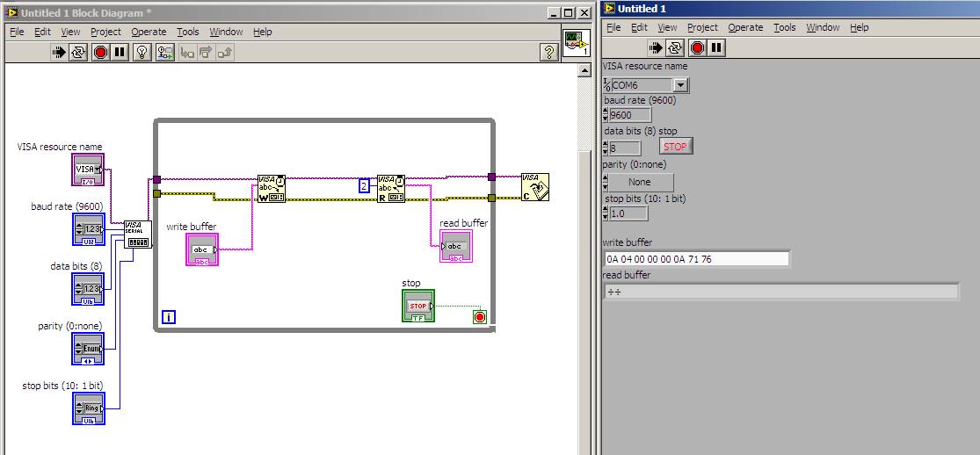Open the COM6 VISA resource dropdown
Image resolution: width=980 pixels, height=455 pixels.
click(x=680, y=85)
